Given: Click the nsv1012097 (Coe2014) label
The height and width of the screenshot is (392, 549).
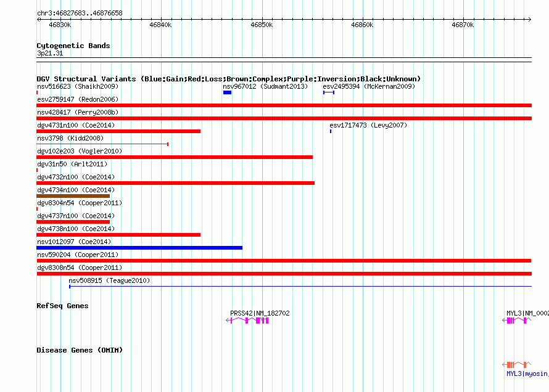Looking at the screenshot, I should (x=74, y=242).
